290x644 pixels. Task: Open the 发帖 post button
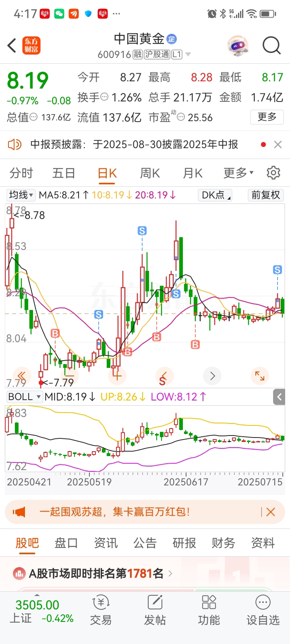[155, 610]
